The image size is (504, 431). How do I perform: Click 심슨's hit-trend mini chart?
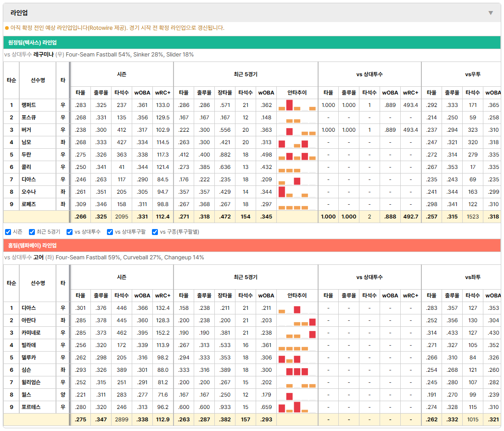tap(297, 370)
